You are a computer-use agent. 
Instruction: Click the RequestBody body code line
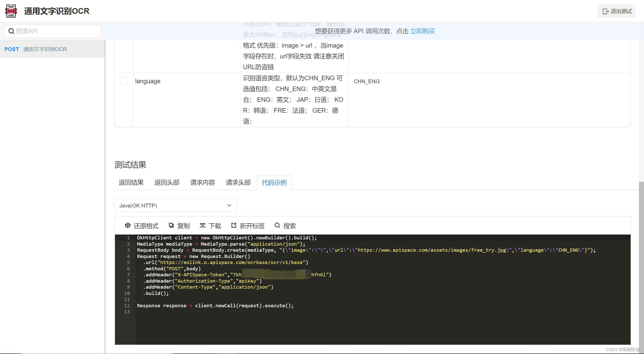366,250
